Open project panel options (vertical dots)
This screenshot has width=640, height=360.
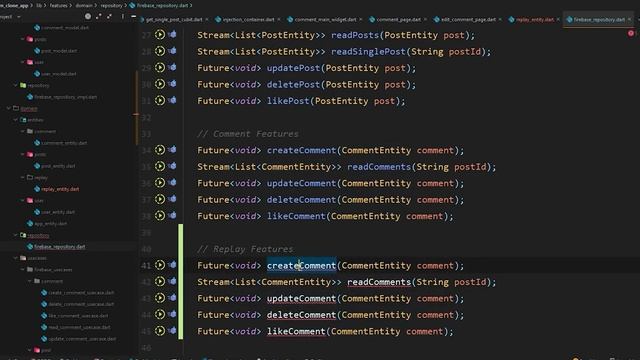point(122,16)
